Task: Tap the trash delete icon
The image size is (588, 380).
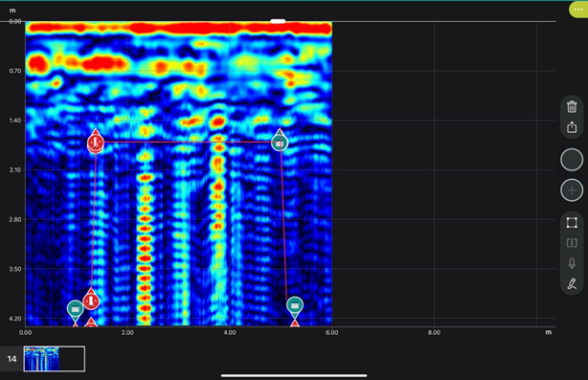Action: [572, 107]
